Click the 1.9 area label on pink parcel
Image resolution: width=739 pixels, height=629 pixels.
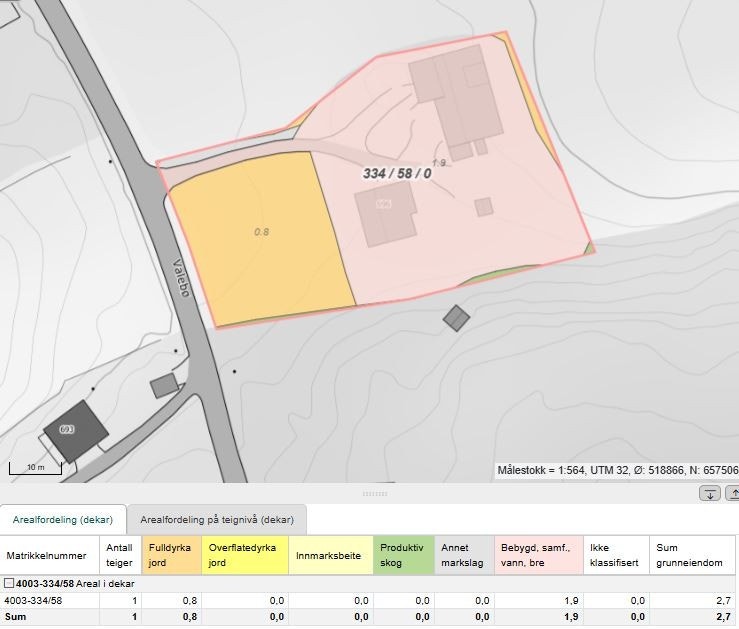[x=439, y=163]
